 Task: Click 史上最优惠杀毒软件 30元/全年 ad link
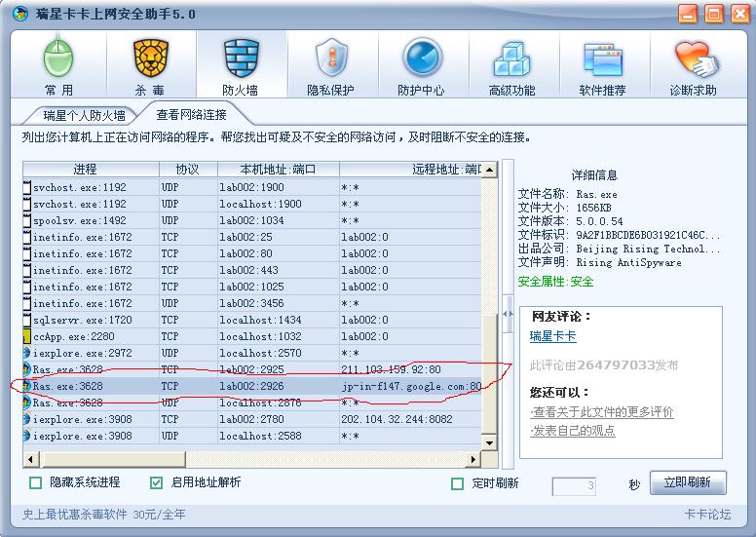[103, 515]
